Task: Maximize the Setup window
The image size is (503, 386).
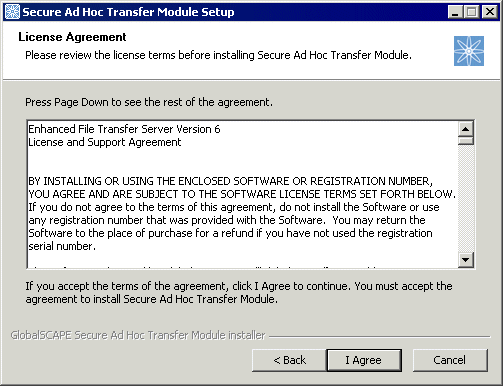Action: point(472,12)
